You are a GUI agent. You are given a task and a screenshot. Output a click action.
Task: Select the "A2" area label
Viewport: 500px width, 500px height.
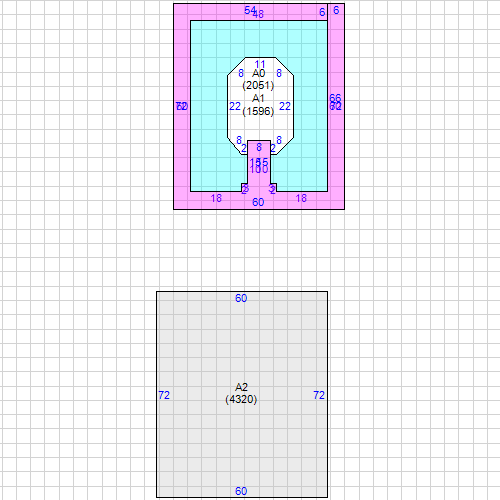[x=241, y=387]
